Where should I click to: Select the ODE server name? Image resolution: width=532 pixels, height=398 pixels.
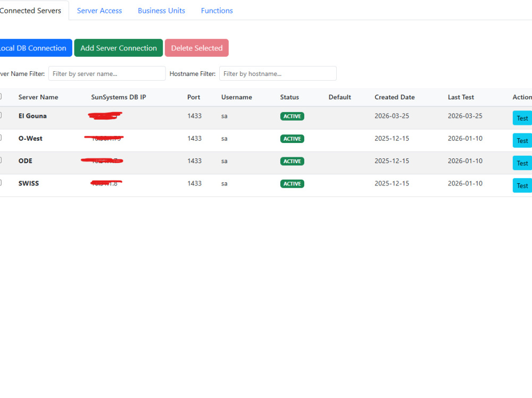[x=26, y=160]
